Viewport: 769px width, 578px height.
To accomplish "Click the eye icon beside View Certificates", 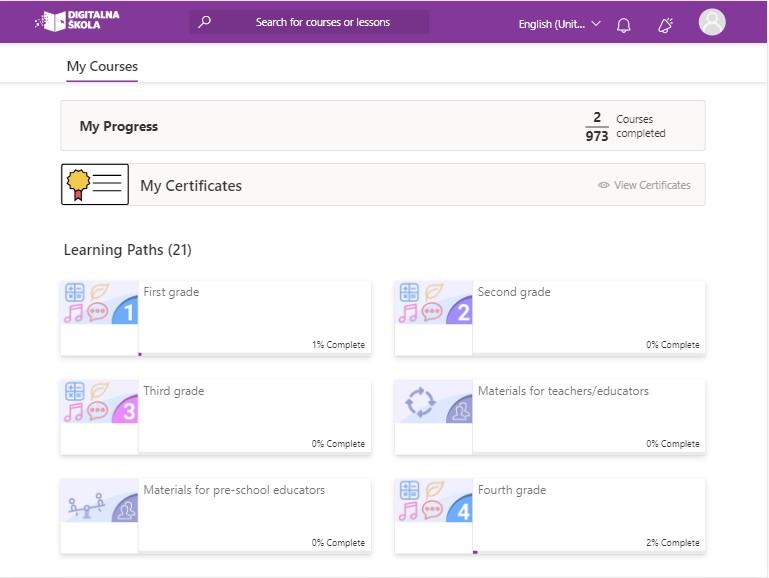I will 604,185.
